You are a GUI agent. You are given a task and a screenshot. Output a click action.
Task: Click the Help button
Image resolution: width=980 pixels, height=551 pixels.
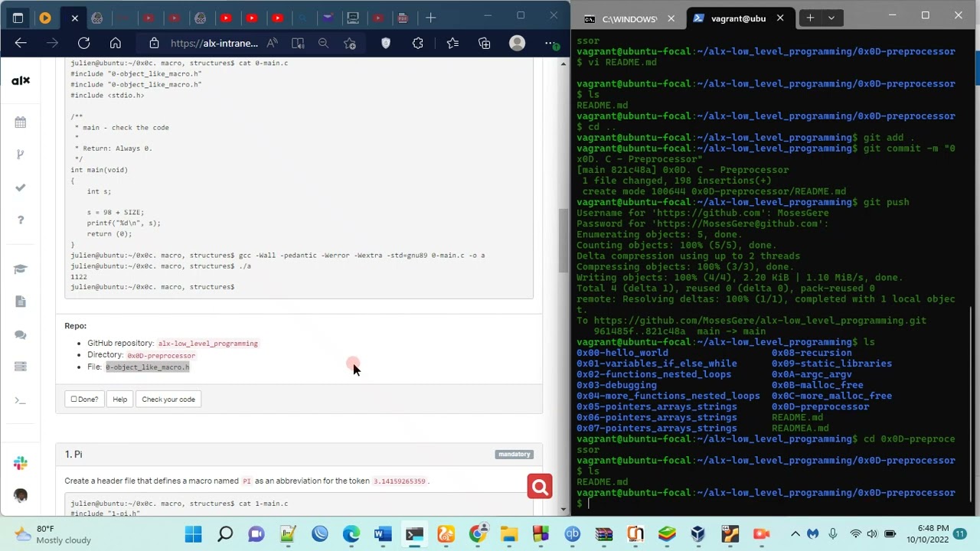tap(120, 399)
